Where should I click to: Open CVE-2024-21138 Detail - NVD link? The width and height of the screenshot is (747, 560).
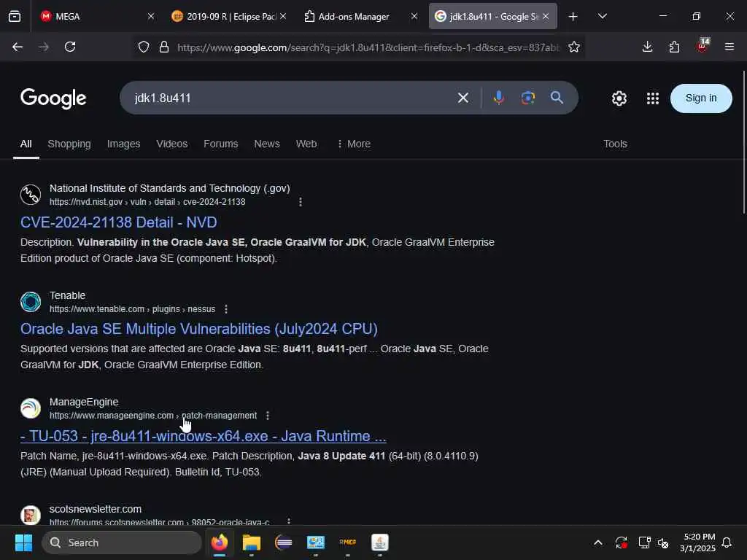(x=119, y=222)
